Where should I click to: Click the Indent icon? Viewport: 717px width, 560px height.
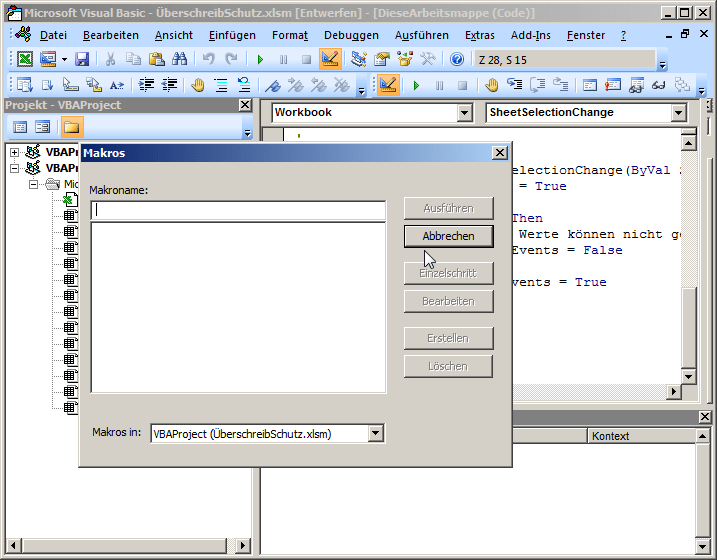(x=146, y=85)
